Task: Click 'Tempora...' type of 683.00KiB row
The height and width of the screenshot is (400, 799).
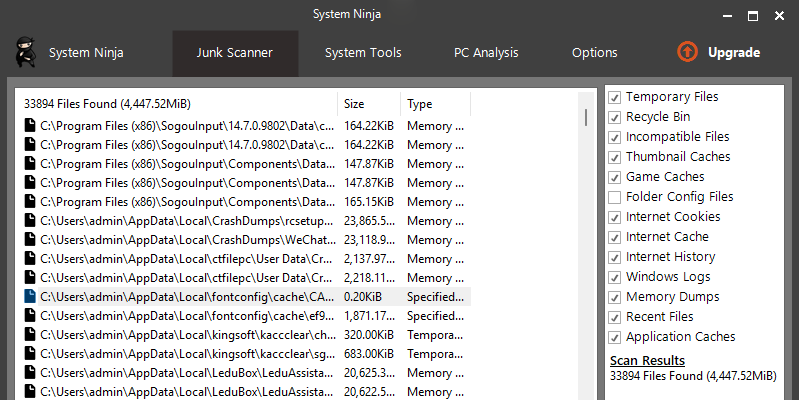Action: [435, 354]
